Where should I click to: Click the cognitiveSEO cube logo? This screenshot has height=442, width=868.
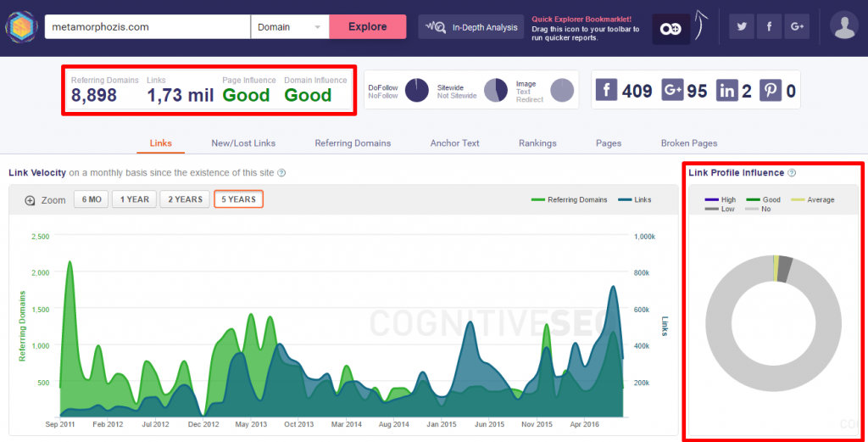[21, 26]
